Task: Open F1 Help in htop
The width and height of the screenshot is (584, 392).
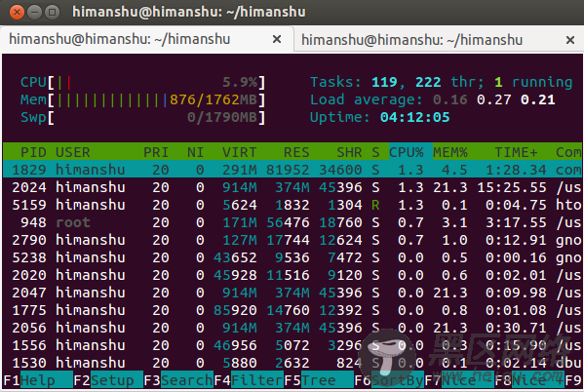Action: pos(38,380)
